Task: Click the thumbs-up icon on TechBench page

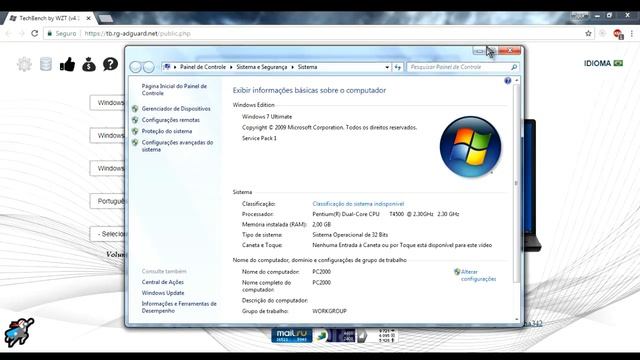Action: coord(67,64)
